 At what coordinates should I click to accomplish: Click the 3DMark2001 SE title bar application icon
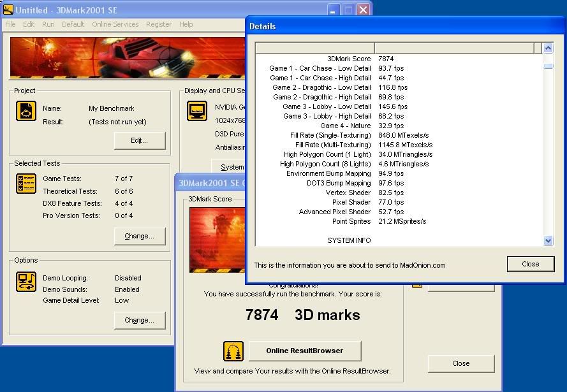pos(7,9)
